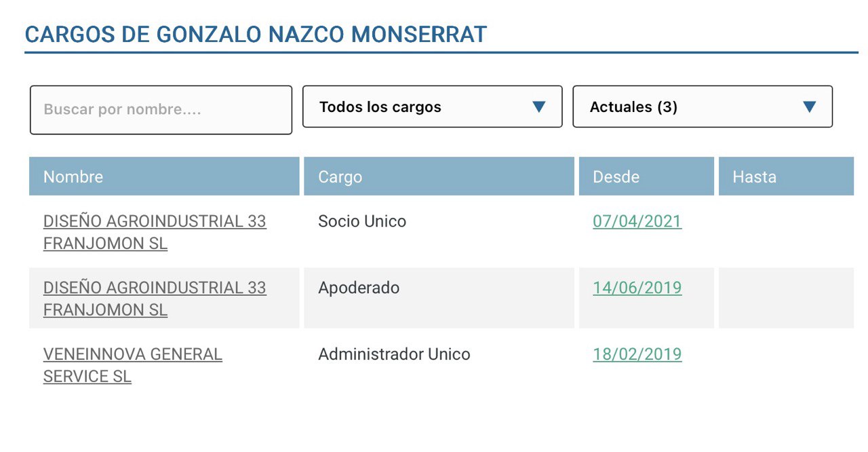Click the empty Hasta cell in Apoderado row
Image resolution: width=868 pixels, height=452 pixels.
coord(785,298)
